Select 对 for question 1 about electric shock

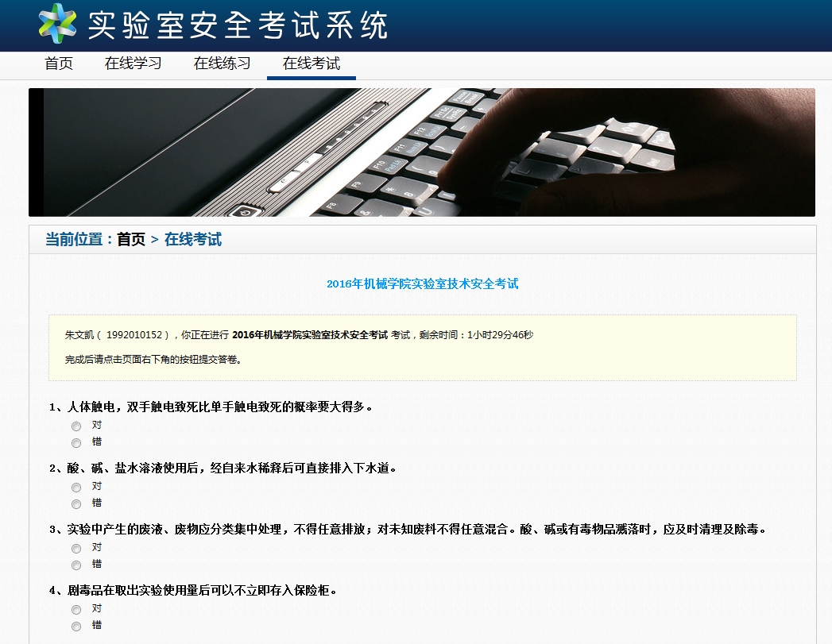click(x=76, y=426)
